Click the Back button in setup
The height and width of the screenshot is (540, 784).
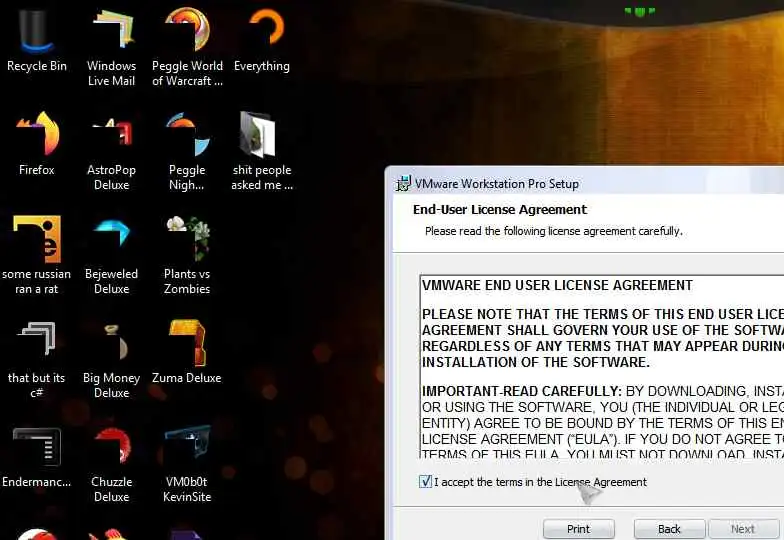[x=669, y=529]
